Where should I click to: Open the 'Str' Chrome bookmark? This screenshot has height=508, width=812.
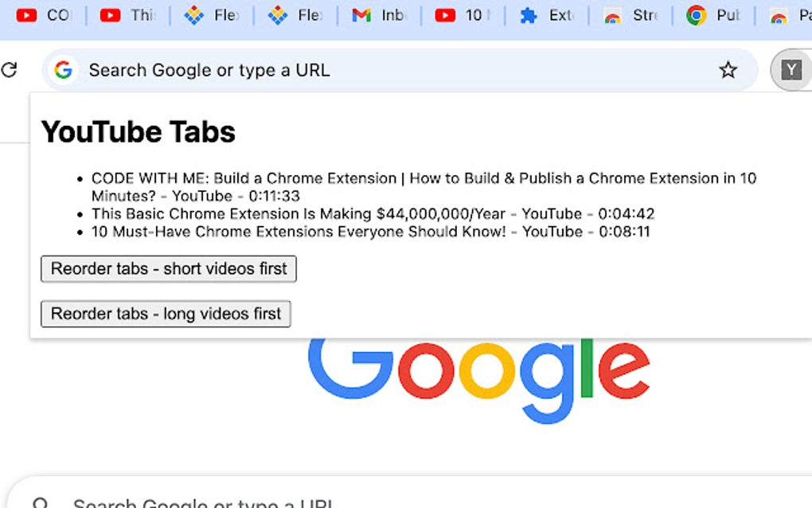tap(632, 14)
